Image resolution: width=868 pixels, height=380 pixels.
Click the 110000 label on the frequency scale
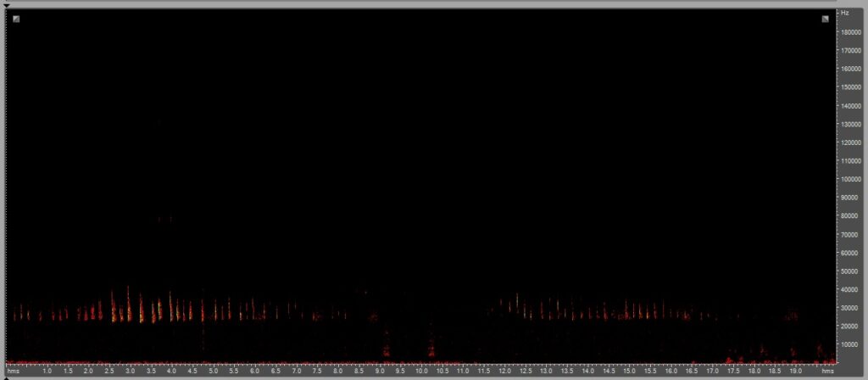[851, 161]
